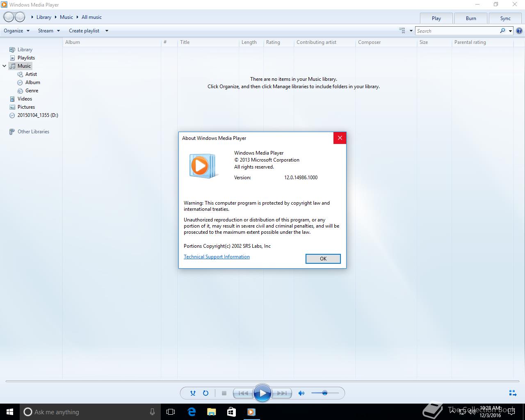The width and height of the screenshot is (525, 420).
Task: Open the View options icon
Action: (402, 30)
